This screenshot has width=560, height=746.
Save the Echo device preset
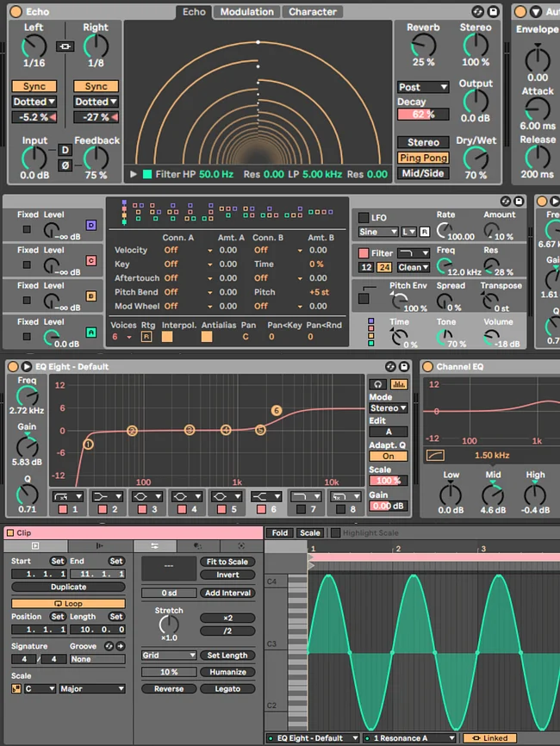[x=493, y=11]
